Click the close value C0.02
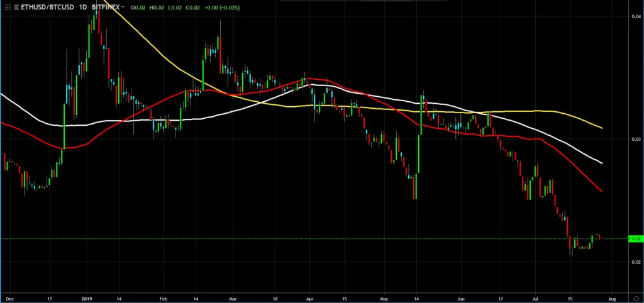This screenshot has width=644, height=303. tap(193, 8)
